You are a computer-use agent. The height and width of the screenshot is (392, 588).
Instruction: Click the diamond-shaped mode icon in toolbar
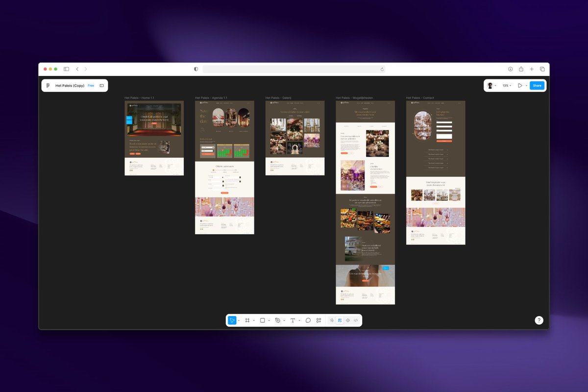[x=348, y=320]
